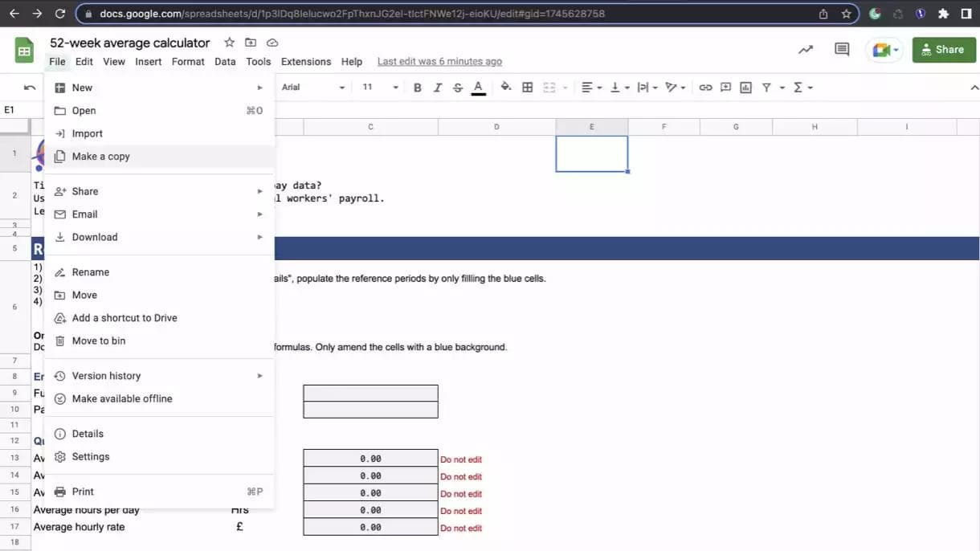Image resolution: width=980 pixels, height=551 pixels.
Task: Click the 0.00 cell in row 17
Action: [370, 527]
